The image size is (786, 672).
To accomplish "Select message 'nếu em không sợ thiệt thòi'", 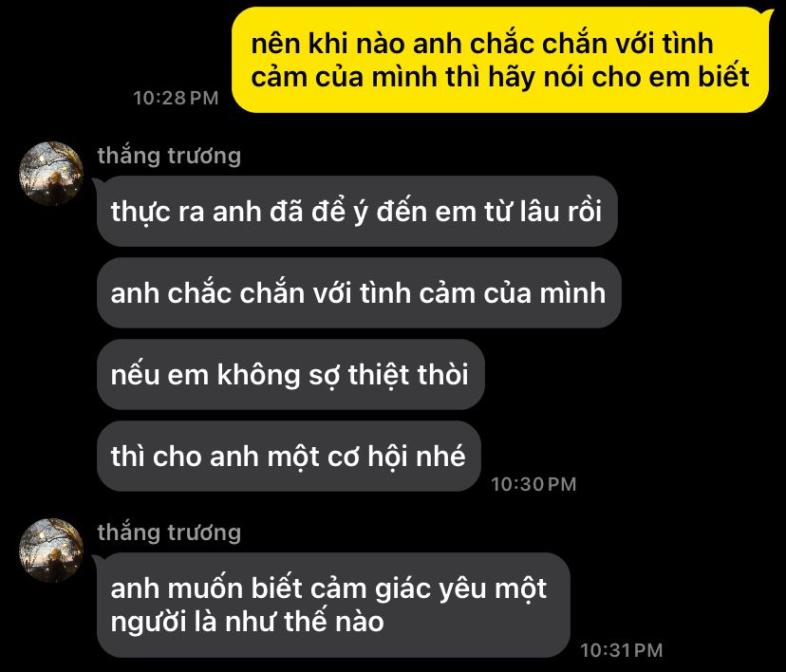I will [290, 374].
